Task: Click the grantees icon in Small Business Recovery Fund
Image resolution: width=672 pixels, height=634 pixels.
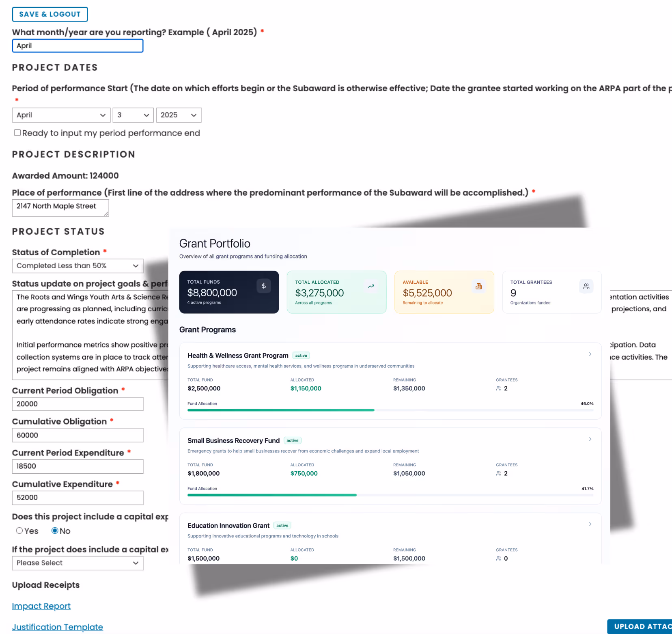Action: click(498, 473)
